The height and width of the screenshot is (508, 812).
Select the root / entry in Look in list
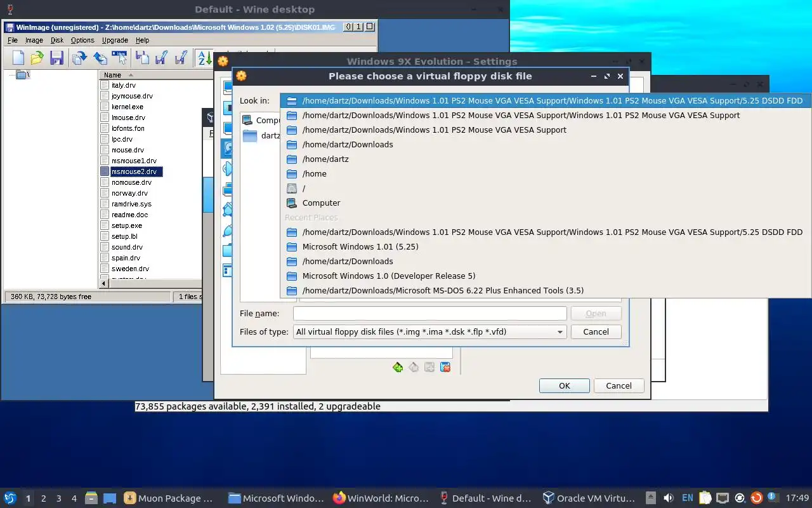[x=546, y=188]
